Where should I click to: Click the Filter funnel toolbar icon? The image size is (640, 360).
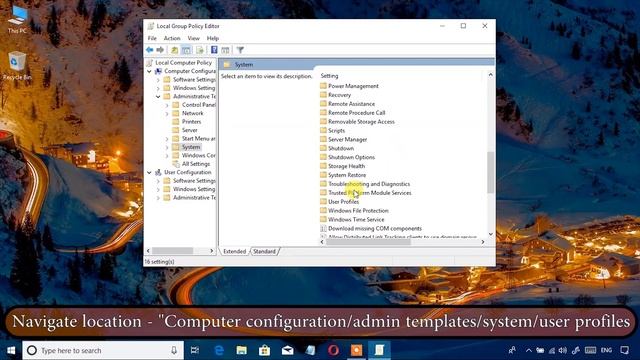point(240,50)
